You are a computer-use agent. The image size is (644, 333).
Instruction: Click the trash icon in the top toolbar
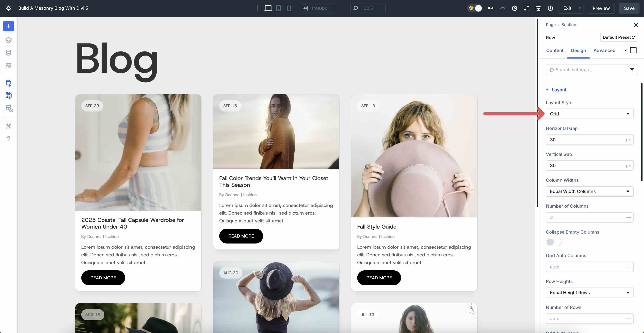[538, 8]
